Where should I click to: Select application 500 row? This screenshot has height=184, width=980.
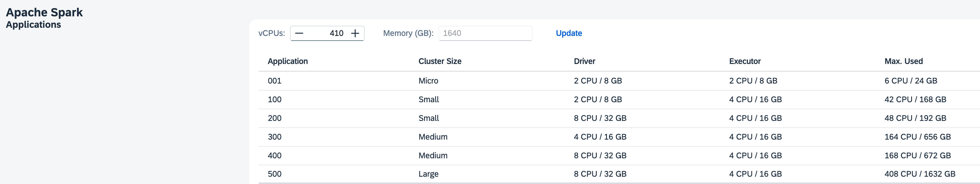click(x=619, y=174)
